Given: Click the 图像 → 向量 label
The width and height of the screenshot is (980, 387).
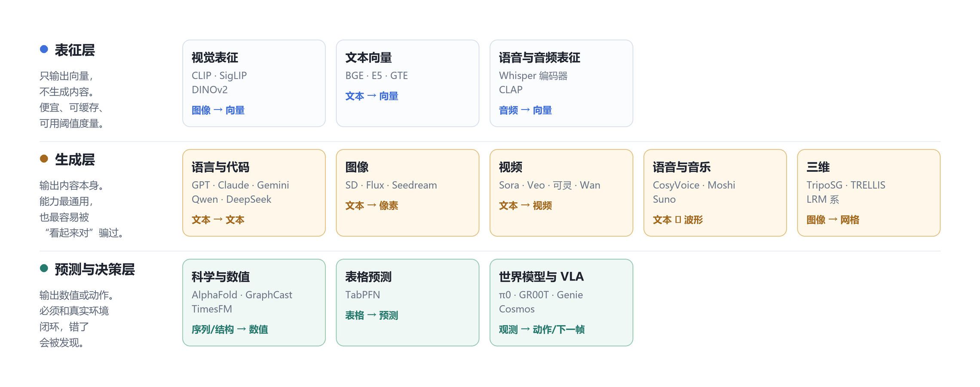Looking at the screenshot, I should pos(218,110).
